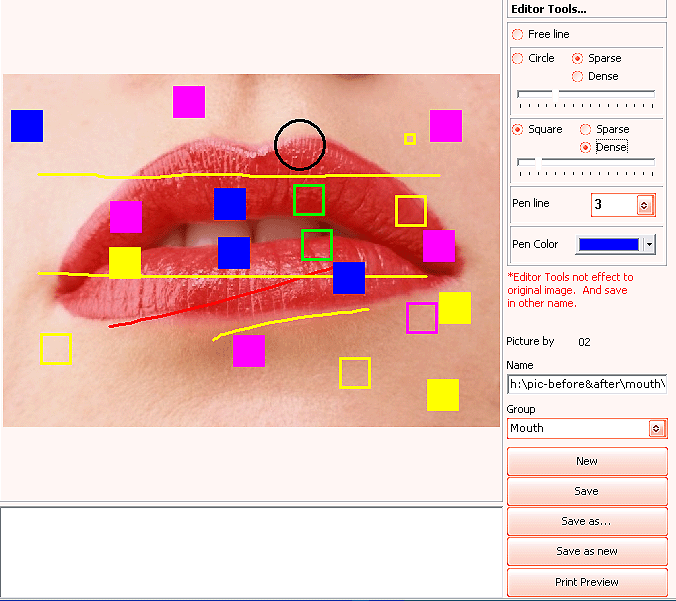Screen dimensions: 676x601
Task: Select the Square tool radio button
Action: 517,129
